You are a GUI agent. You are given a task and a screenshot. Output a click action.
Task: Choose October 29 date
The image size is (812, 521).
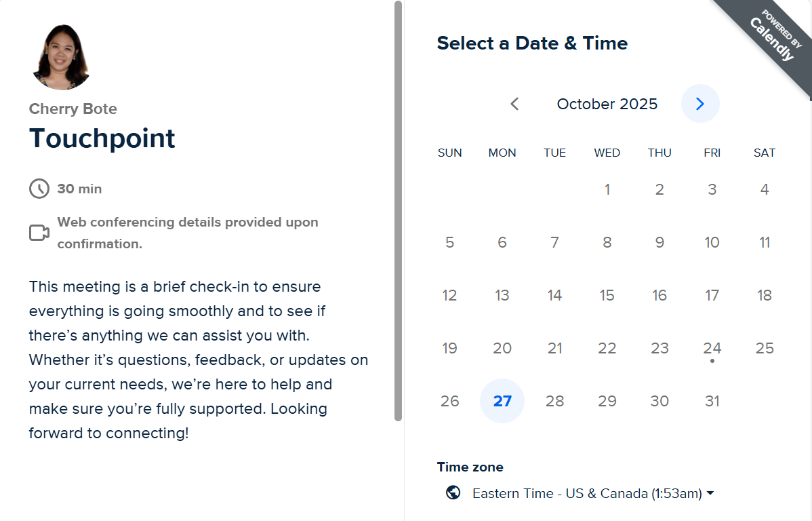[x=607, y=401]
